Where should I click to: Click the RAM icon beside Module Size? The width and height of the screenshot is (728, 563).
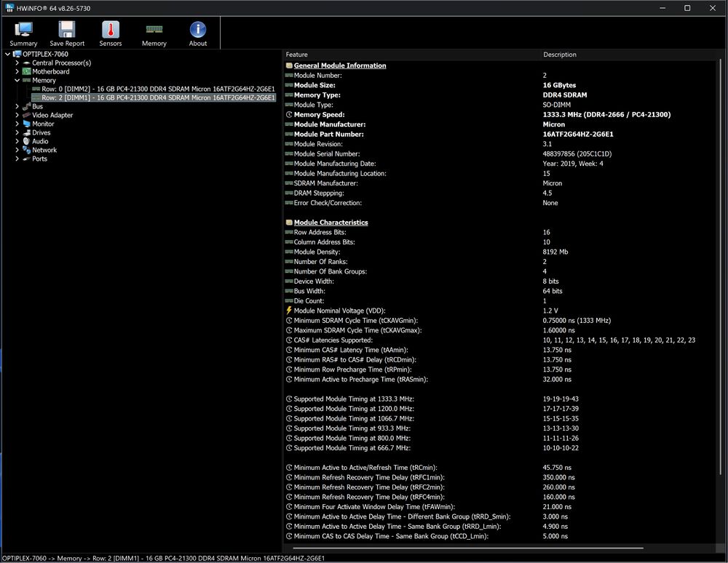point(289,85)
